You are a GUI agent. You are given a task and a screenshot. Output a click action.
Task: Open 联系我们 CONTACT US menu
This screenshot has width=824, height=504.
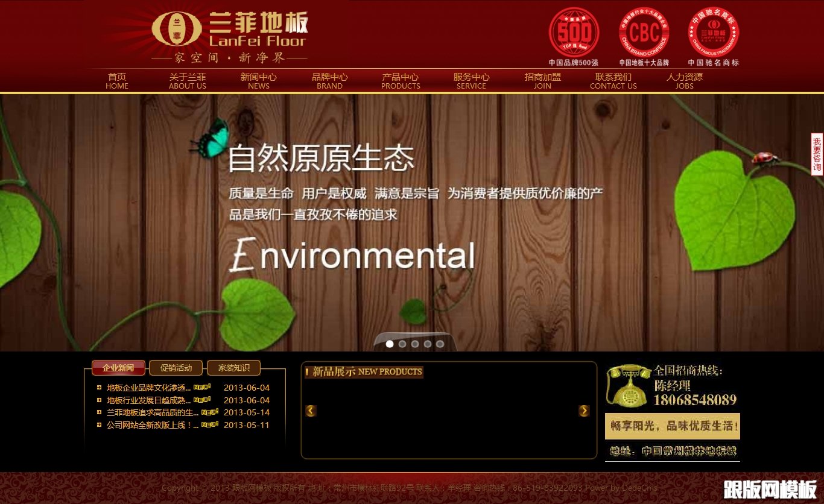coord(613,81)
